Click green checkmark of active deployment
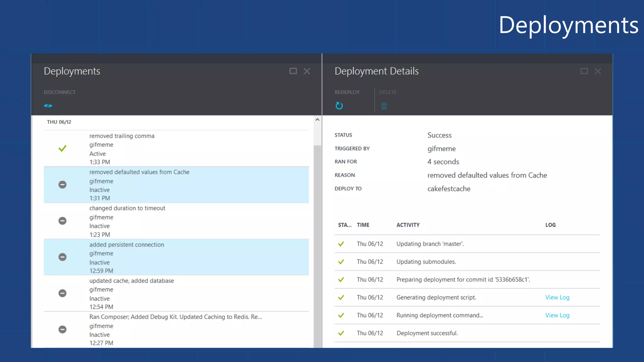The image size is (644, 362). click(63, 148)
